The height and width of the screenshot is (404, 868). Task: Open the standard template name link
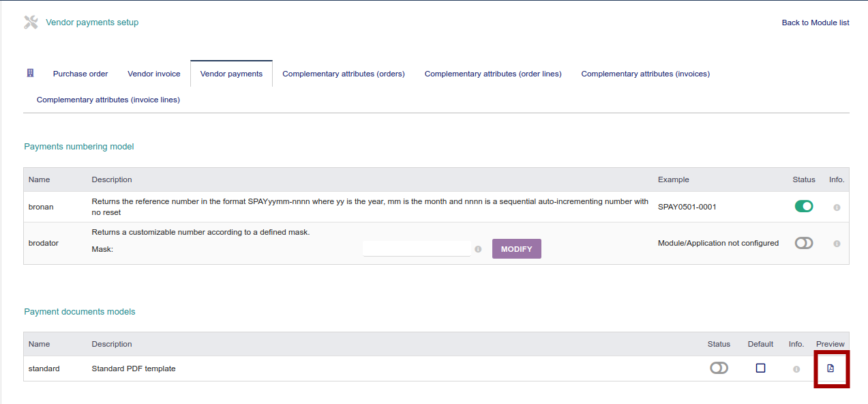[x=44, y=368]
